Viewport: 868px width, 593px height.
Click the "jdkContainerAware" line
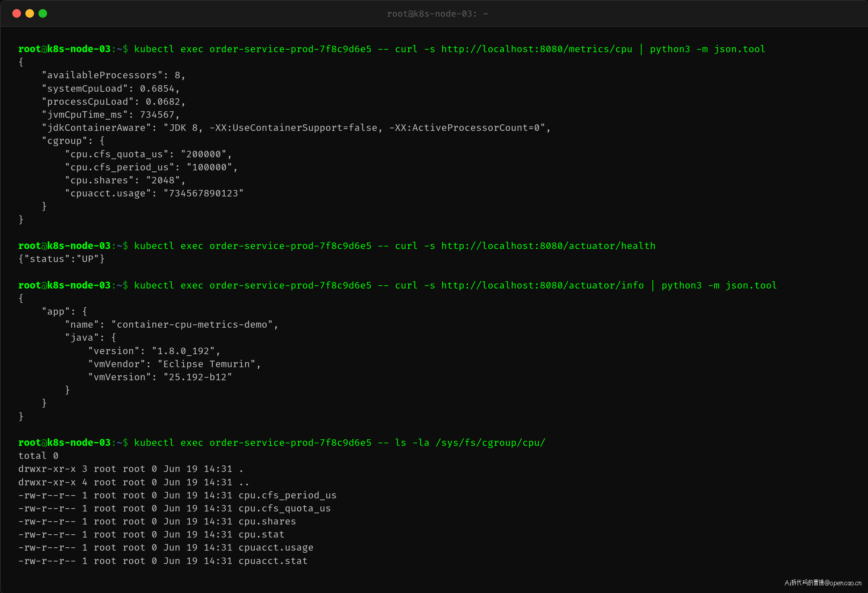pos(296,128)
